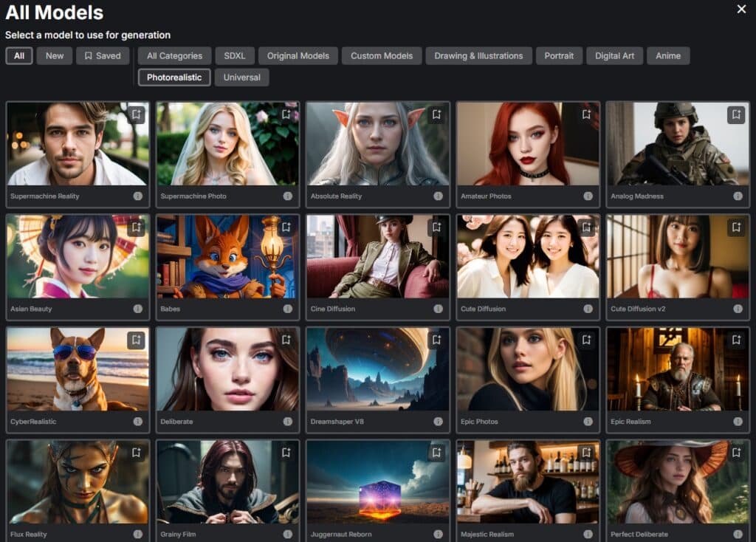Screen dimensions: 756x542
Task: Close the All Models dialog
Action: 741,9
